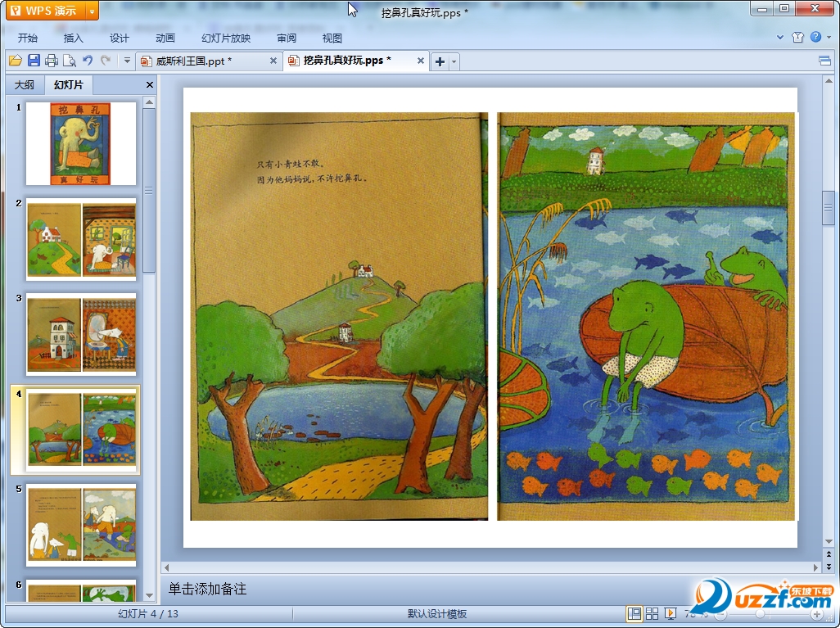Screen dimensions: 840x628
Task: Click the horizontal scroll left arrow
Action: pos(166,567)
